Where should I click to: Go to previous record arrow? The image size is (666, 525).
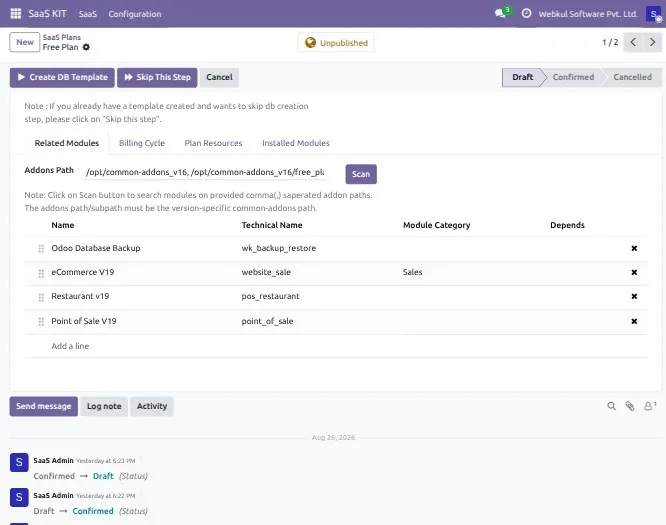point(633,42)
